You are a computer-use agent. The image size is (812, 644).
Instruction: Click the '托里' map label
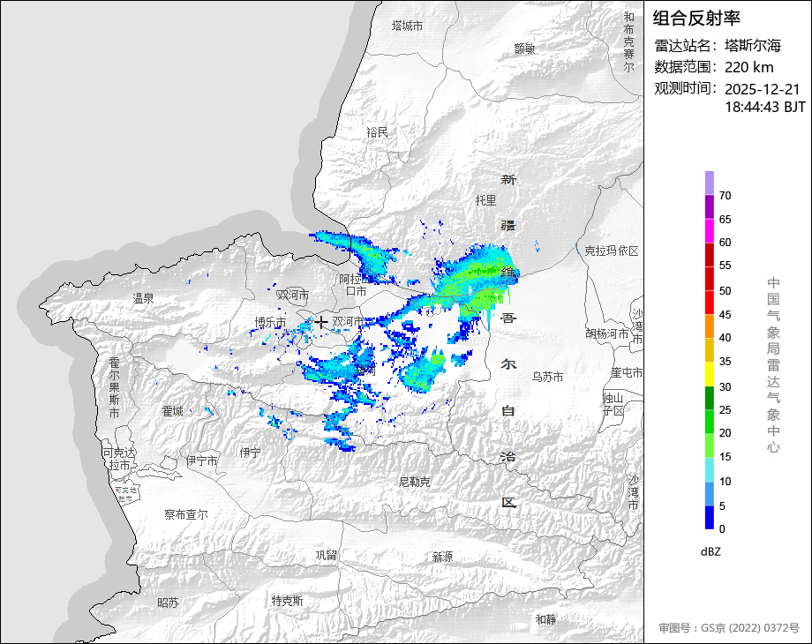point(485,200)
